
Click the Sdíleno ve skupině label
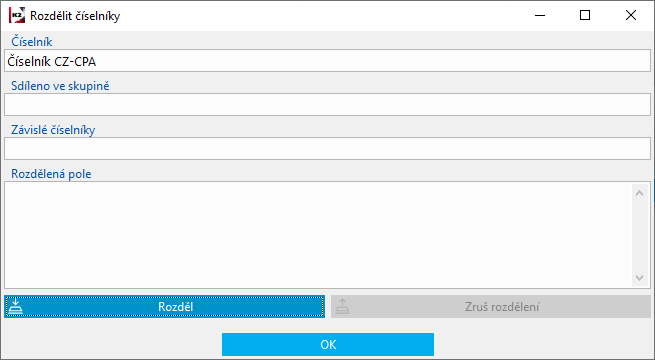(60, 86)
